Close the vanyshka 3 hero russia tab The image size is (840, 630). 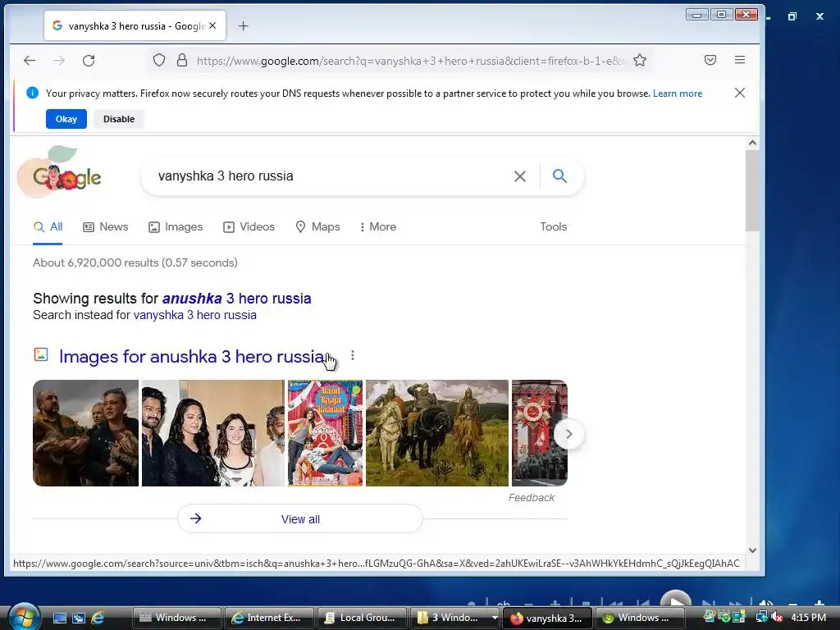coord(212,25)
